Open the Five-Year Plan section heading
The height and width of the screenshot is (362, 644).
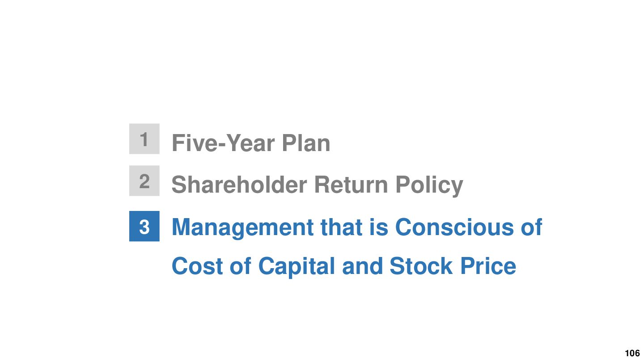[251, 143]
